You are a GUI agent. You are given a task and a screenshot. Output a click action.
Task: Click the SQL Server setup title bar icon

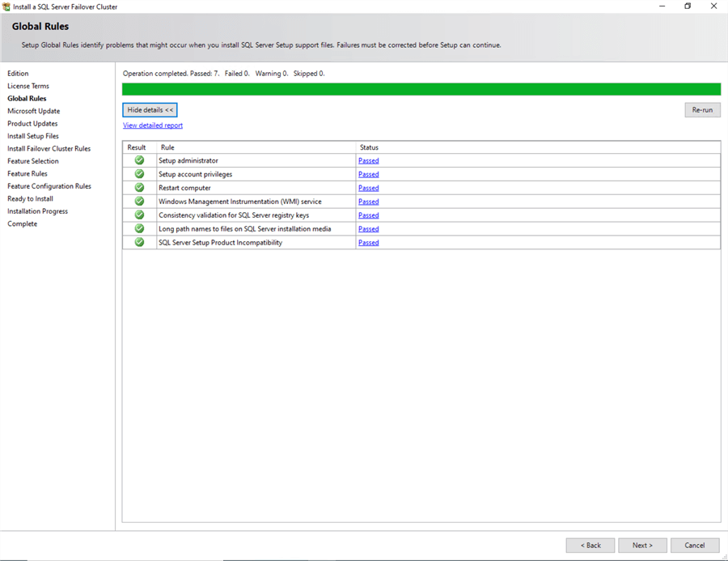point(6,6)
